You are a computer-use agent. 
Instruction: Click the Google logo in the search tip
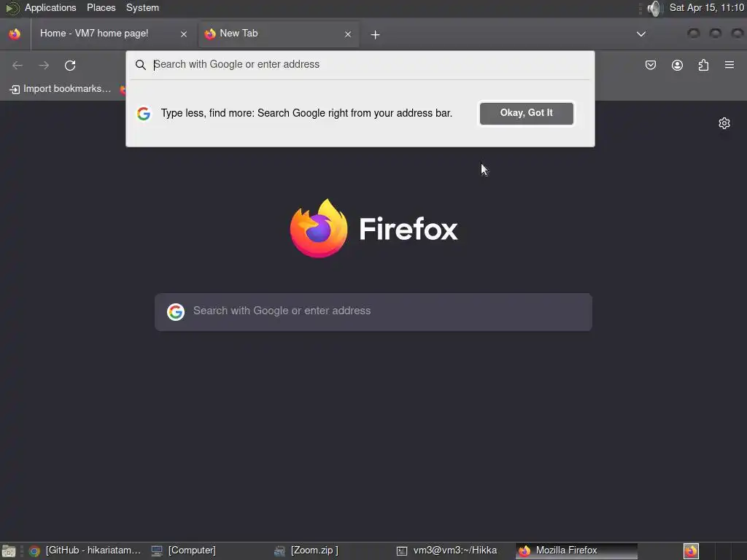pos(144,114)
